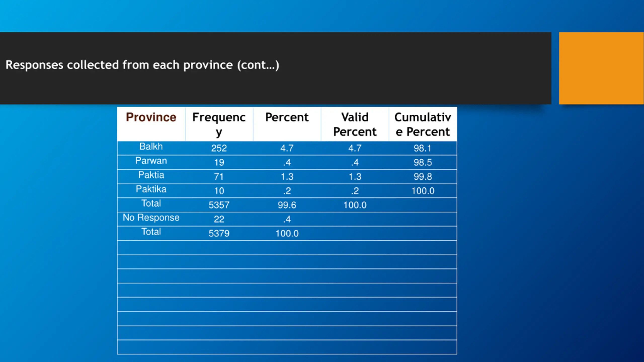This screenshot has height=362, width=644.
Task: Select the Parwan row label
Action: (x=151, y=161)
